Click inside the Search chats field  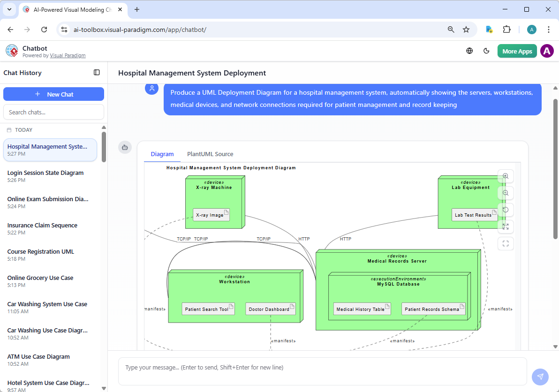(x=53, y=112)
